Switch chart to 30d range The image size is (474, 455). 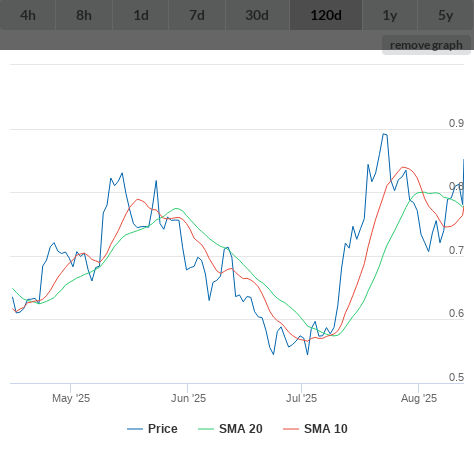coord(257,15)
